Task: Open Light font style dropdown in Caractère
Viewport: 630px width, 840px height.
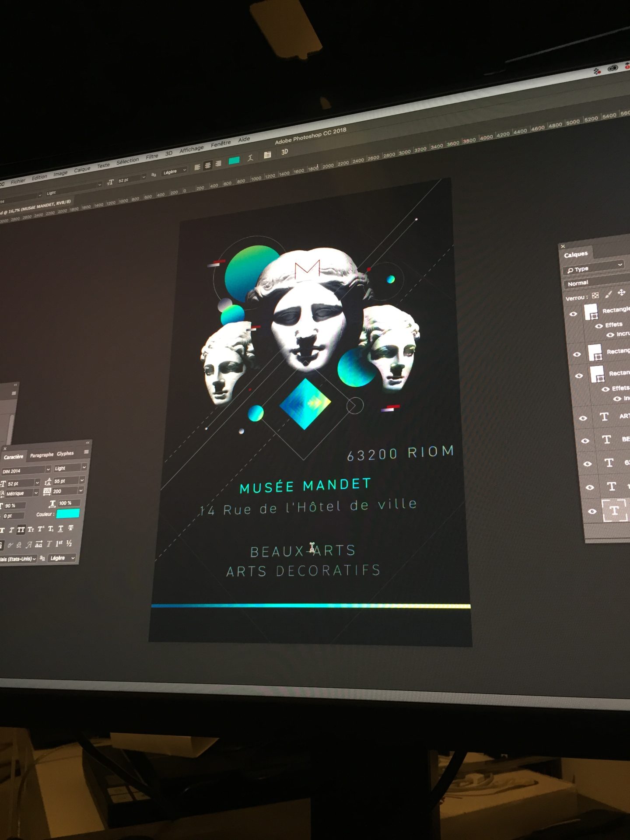Action: coord(84,467)
